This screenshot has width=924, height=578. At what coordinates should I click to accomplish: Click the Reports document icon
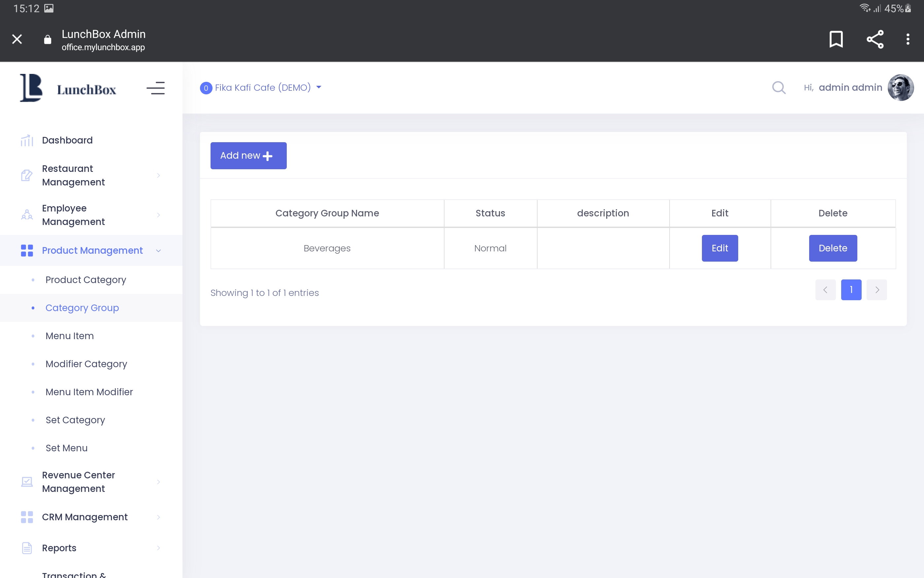click(x=27, y=548)
